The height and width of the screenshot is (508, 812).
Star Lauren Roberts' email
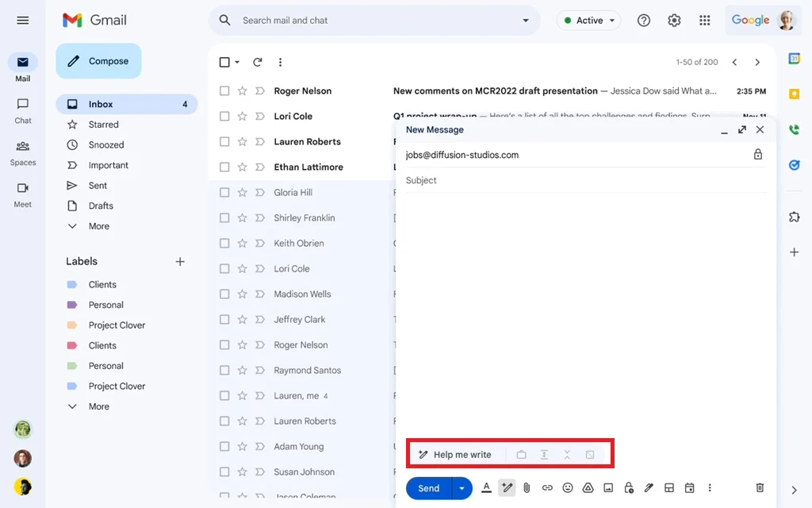point(242,141)
